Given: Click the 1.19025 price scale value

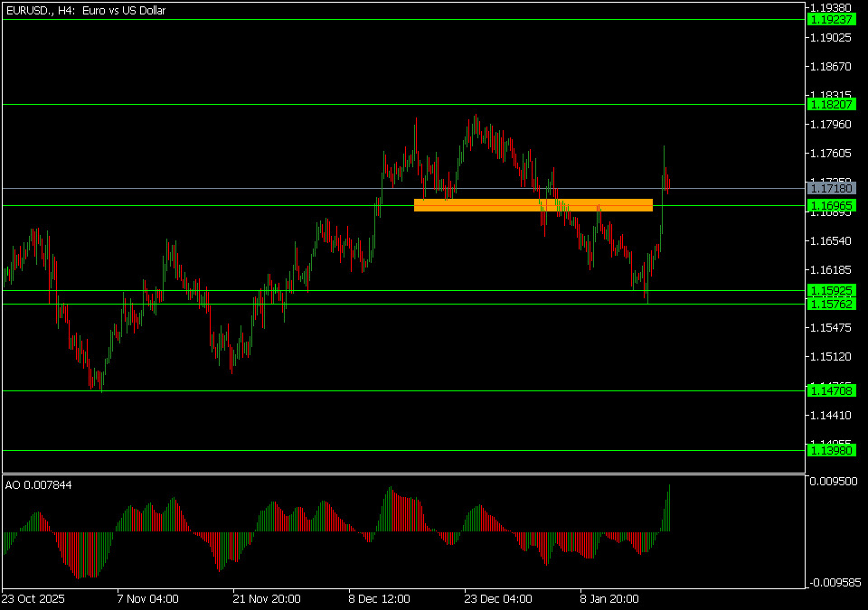Looking at the screenshot, I should [831, 38].
